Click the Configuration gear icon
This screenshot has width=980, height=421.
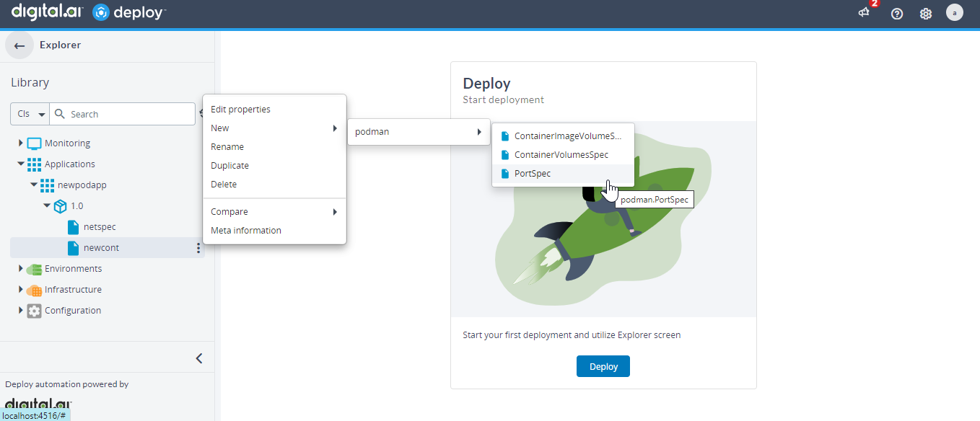pos(34,311)
